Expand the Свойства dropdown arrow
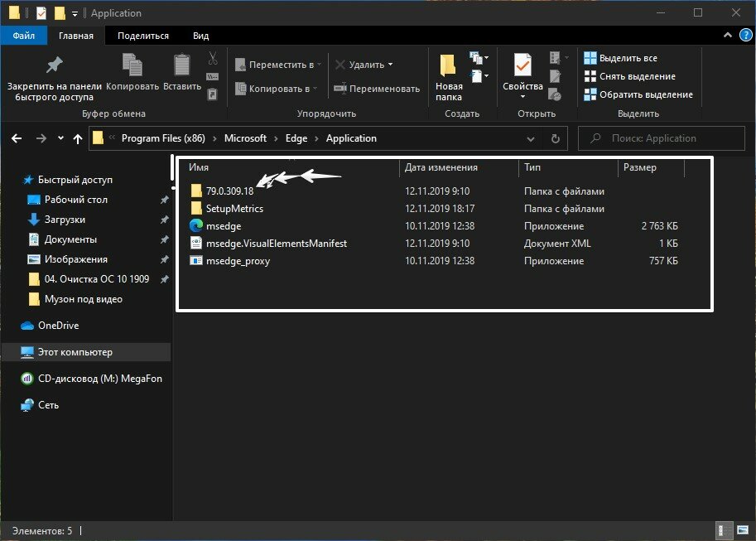 point(522,97)
